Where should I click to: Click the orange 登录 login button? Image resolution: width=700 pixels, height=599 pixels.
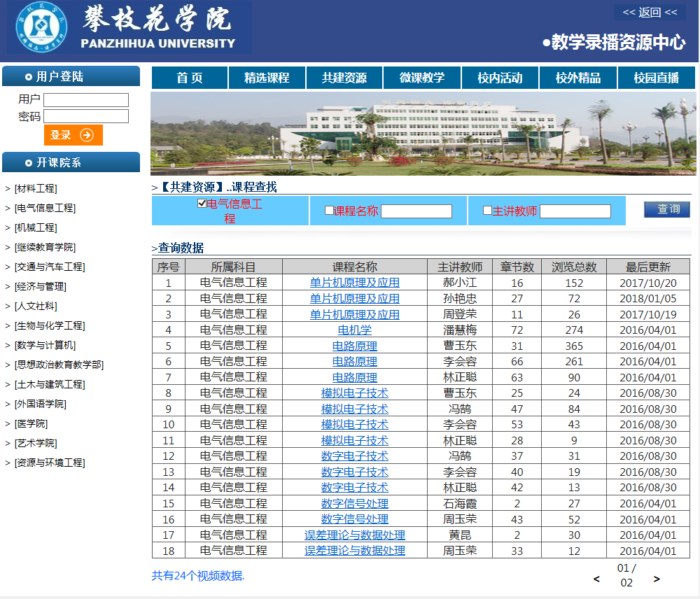click(x=73, y=135)
